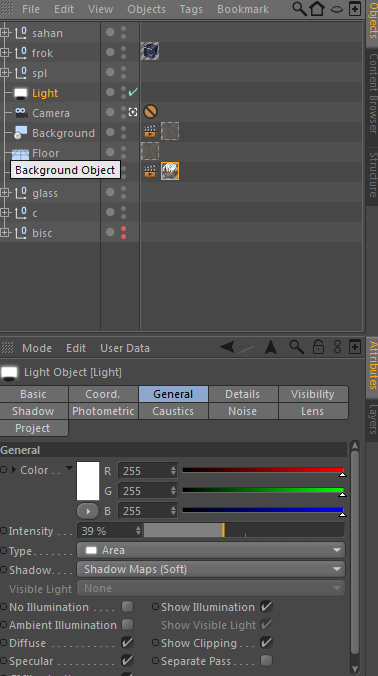Toggle the Show Illumination checkbox

tap(266, 607)
